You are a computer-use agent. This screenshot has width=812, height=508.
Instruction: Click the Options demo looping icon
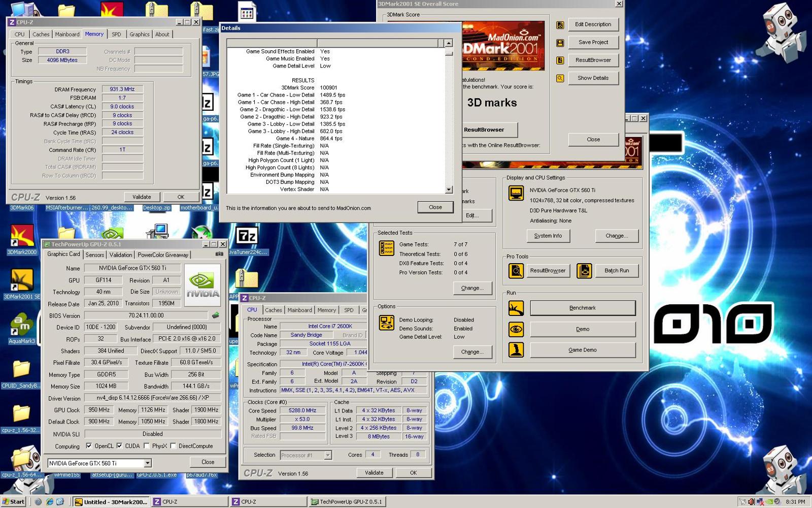point(387,323)
